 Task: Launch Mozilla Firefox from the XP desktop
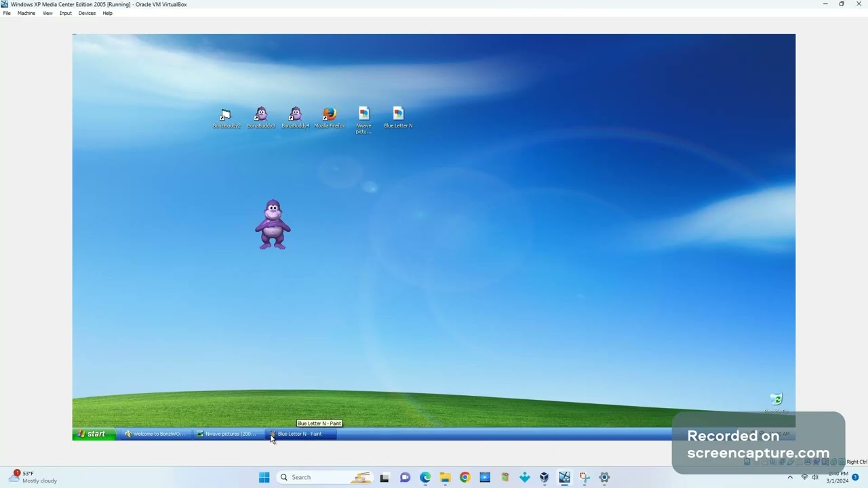tap(330, 117)
